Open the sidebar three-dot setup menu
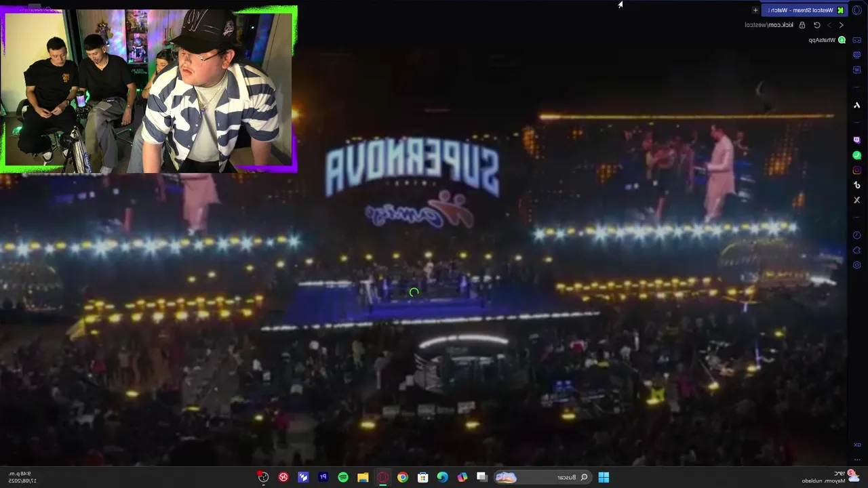This screenshot has height=488, width=868. (856, 459)
